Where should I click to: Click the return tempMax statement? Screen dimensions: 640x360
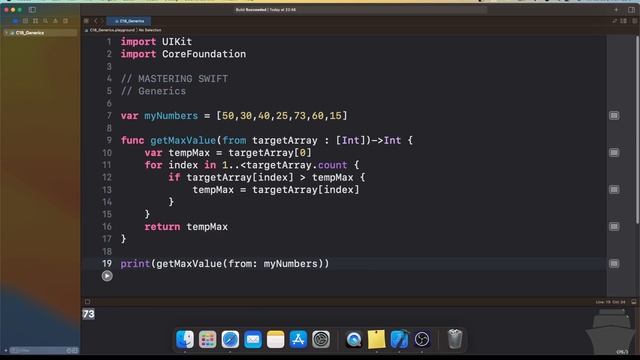pyautogui.click(x=186, y=227)
